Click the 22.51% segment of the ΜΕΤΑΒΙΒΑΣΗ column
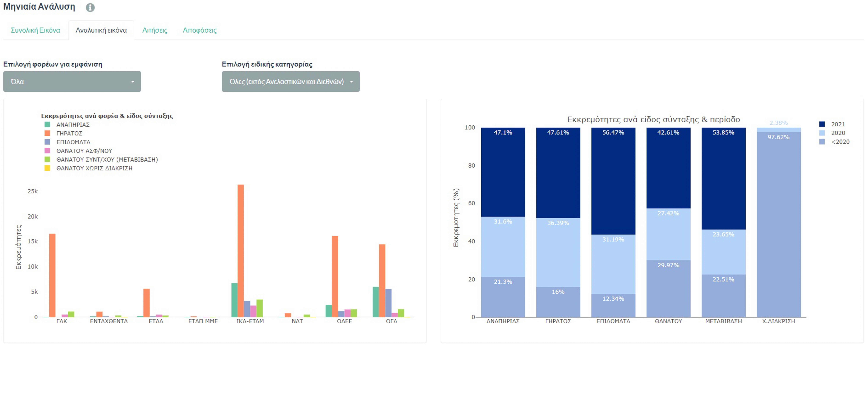This screenshot has height=393, width=868. pos(724,296)
